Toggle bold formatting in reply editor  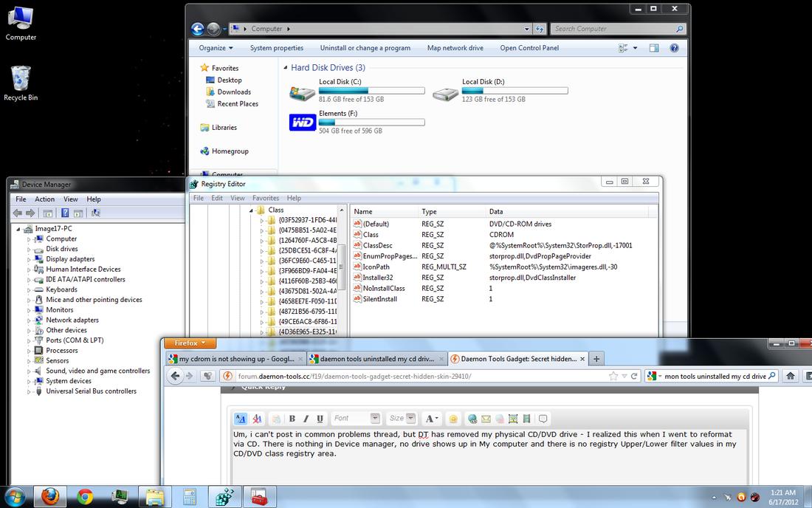[x=292, y=419]
